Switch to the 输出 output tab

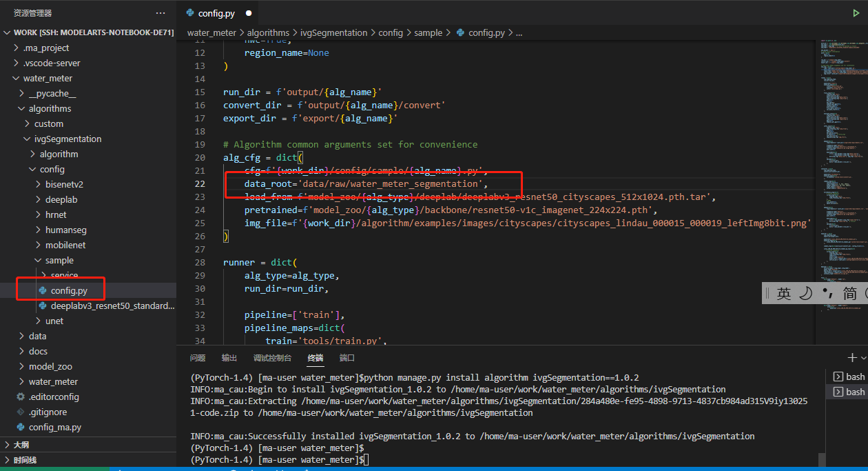pyautogui.click(x=229, y=358)
